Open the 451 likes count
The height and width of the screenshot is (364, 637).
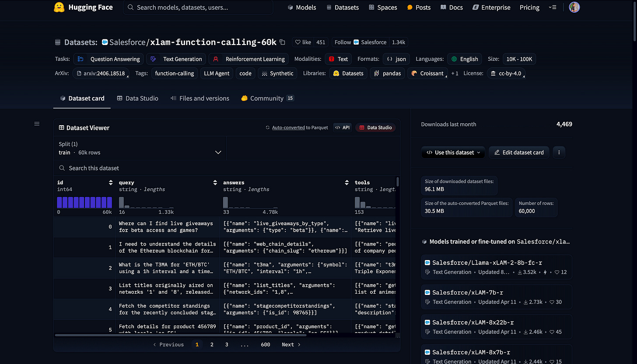(x=321, y=42)
